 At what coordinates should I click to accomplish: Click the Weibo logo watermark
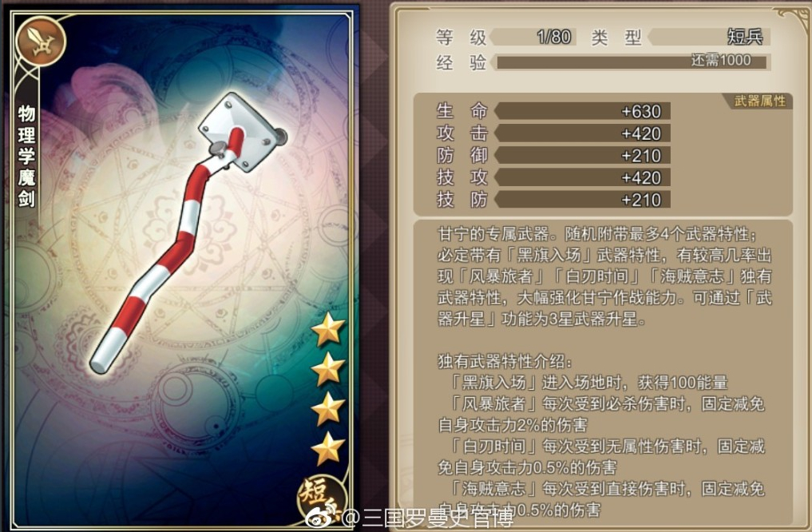tap(322, 517)
